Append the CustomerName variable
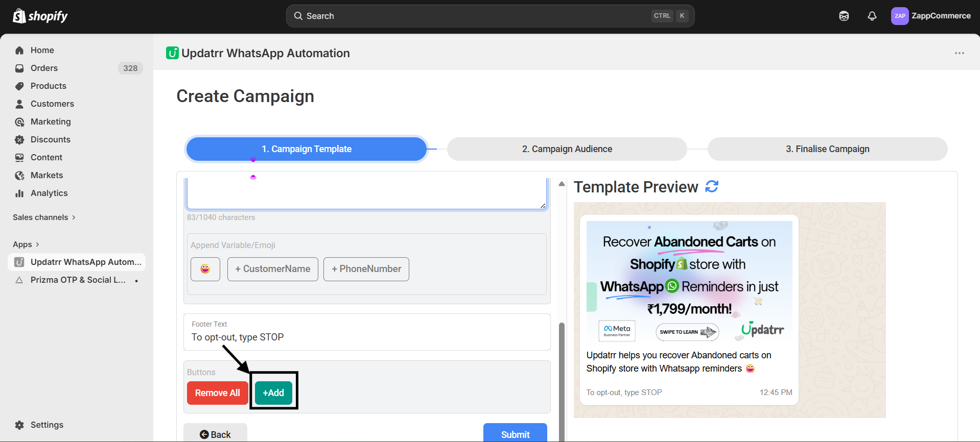The width and height of the screenshot is (980, 442). tap(272, 269)
